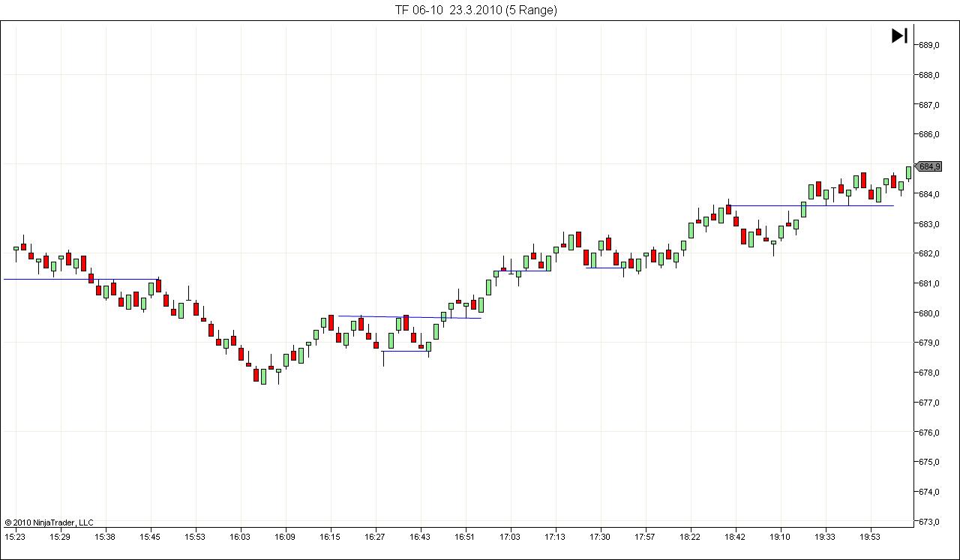This screenshot has height=560, width=960.
Task: Click the 688,0 price axis label
Action: tap(929, 75)
